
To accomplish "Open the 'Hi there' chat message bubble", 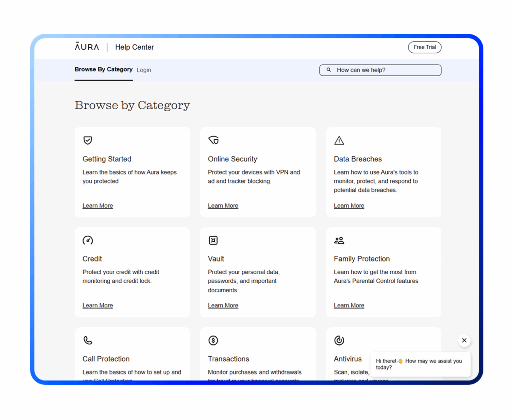I will (x=420, y=364).
